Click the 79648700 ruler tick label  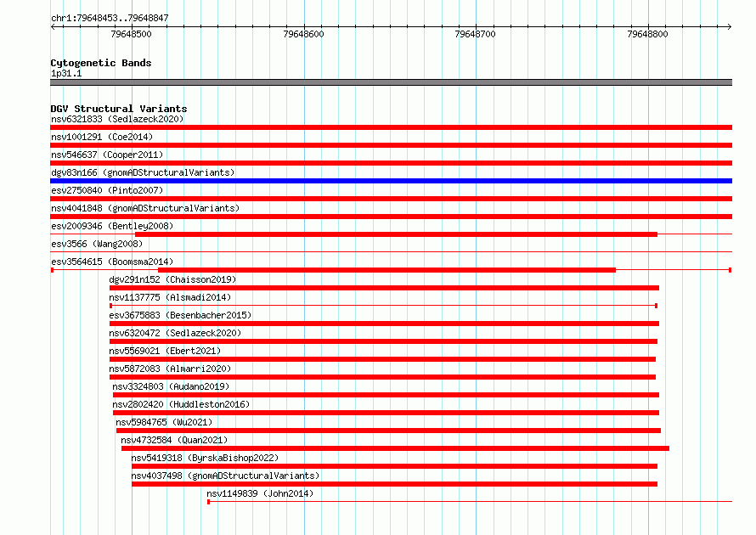point(476,34)
